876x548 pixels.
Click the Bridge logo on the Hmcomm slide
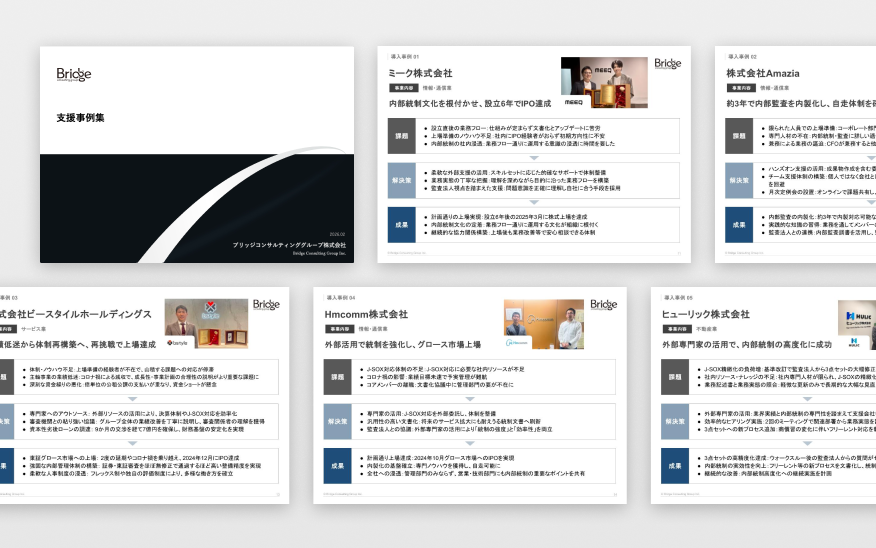click(x=604, y=305)
